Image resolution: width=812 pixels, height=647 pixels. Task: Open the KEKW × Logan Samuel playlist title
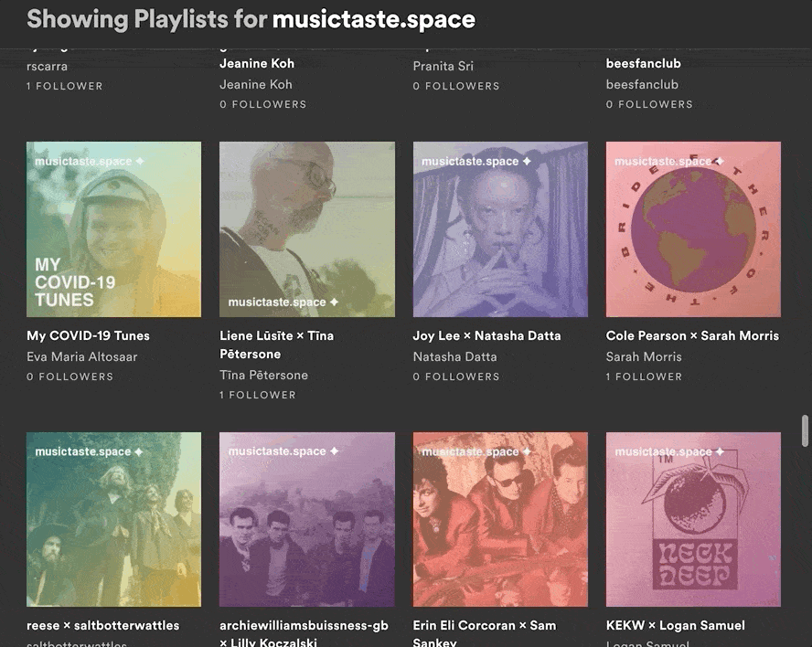[676, 625]
